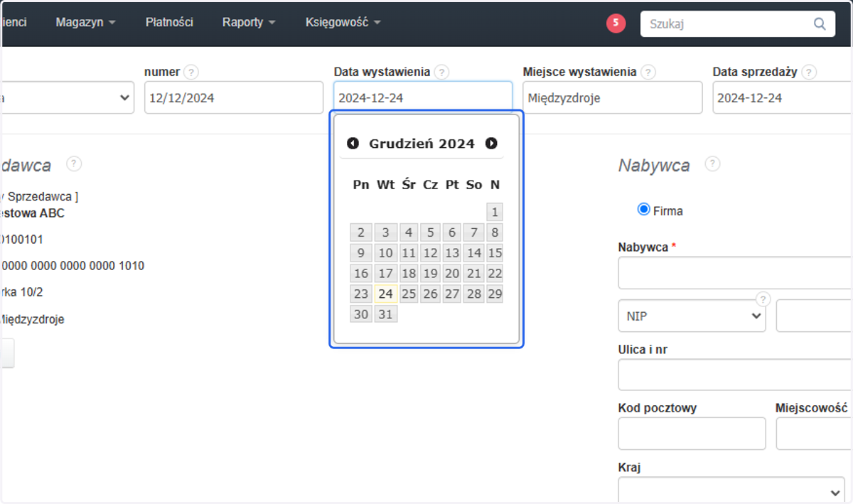
Task: Expand the document type dropdown beside numer
Action: pyautogui.click(x=68, y=97)
